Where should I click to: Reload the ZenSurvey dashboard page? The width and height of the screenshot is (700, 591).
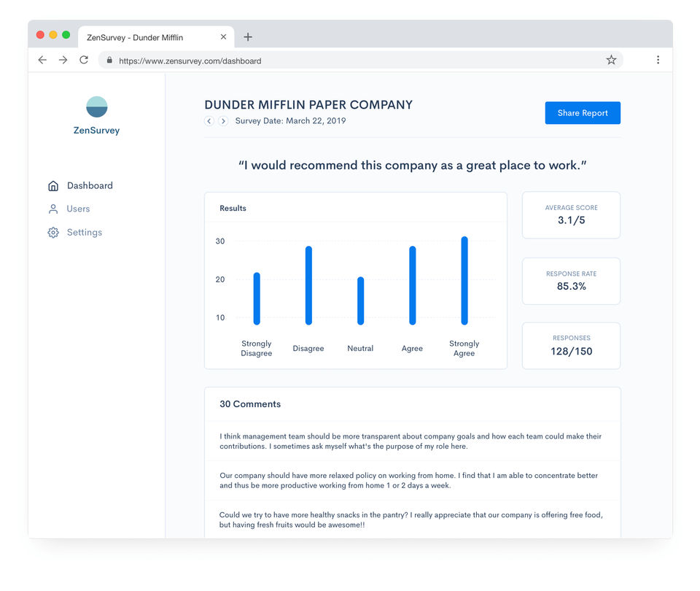(83, 60)
